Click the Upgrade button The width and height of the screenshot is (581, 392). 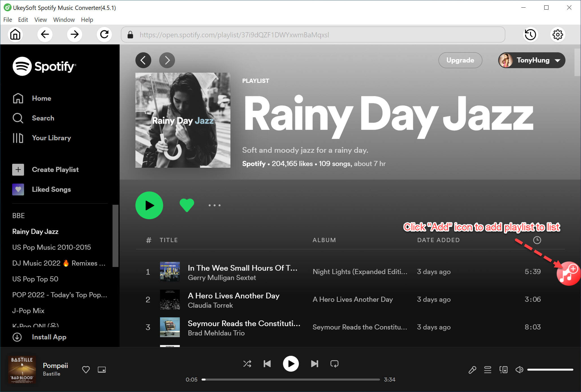(460, 60)
